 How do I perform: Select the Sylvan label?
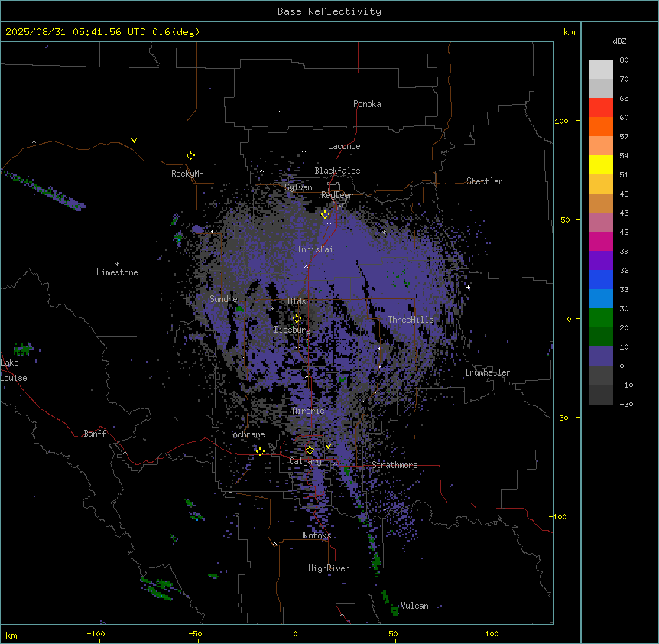[298, 187]
